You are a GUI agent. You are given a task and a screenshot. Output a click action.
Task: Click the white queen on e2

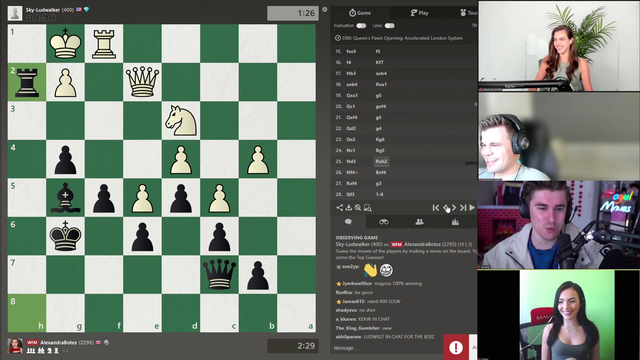(142, 82)
